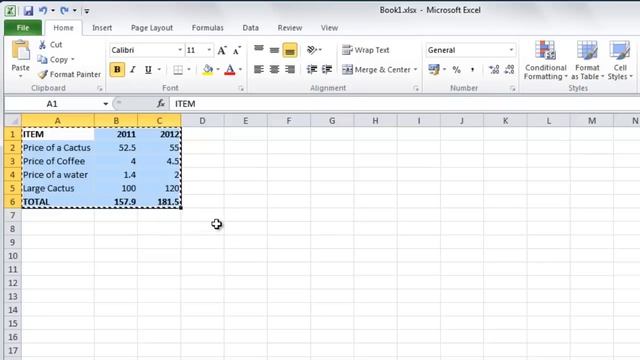
Task: Click the Select All corner button
Action: coord(13,120)
